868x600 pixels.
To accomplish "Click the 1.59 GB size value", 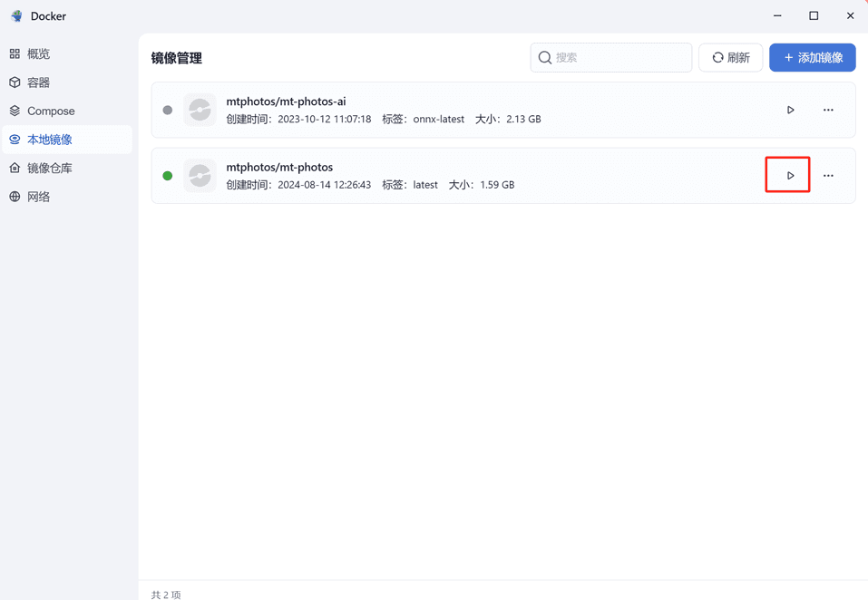I will point(497,185).
